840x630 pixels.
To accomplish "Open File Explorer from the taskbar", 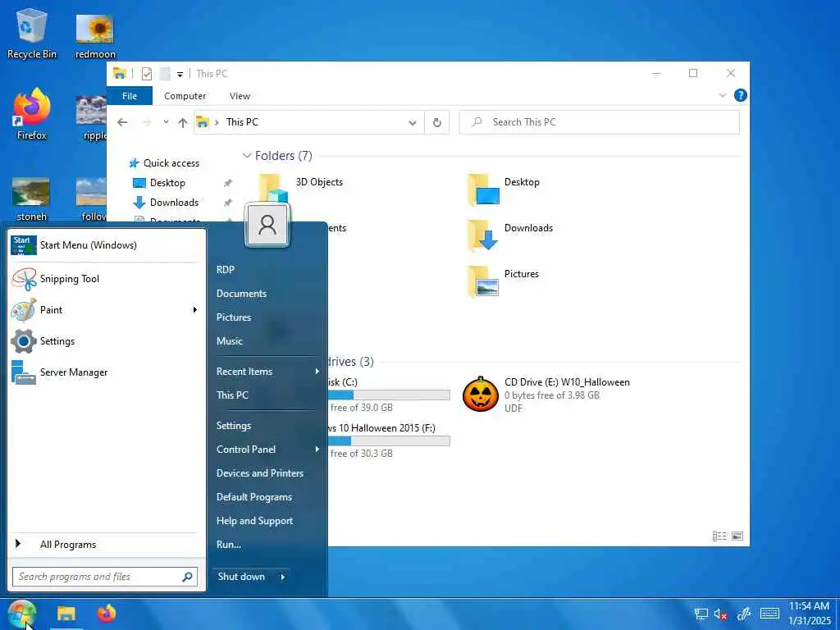I will [x=66, y=614].
